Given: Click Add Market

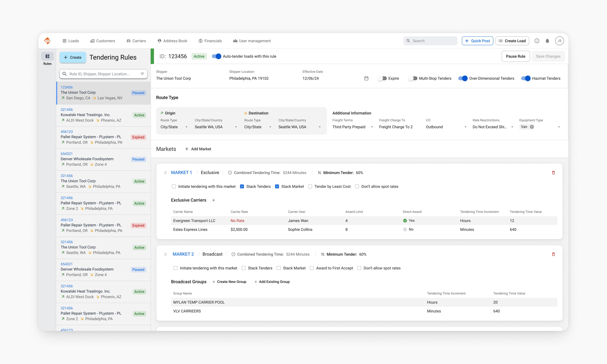Looking at the screenshot, I should 198,149.
